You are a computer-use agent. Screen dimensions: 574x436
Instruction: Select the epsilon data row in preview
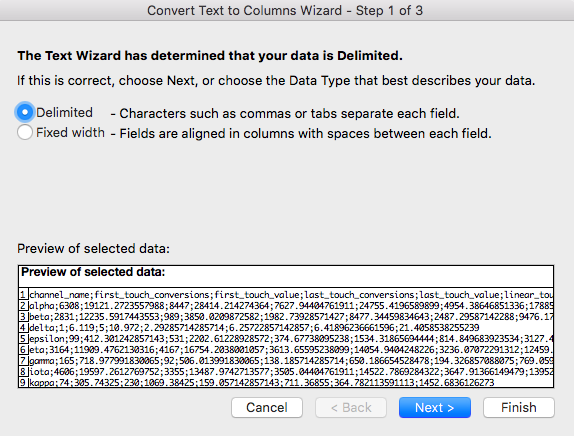tap(286, 338)
